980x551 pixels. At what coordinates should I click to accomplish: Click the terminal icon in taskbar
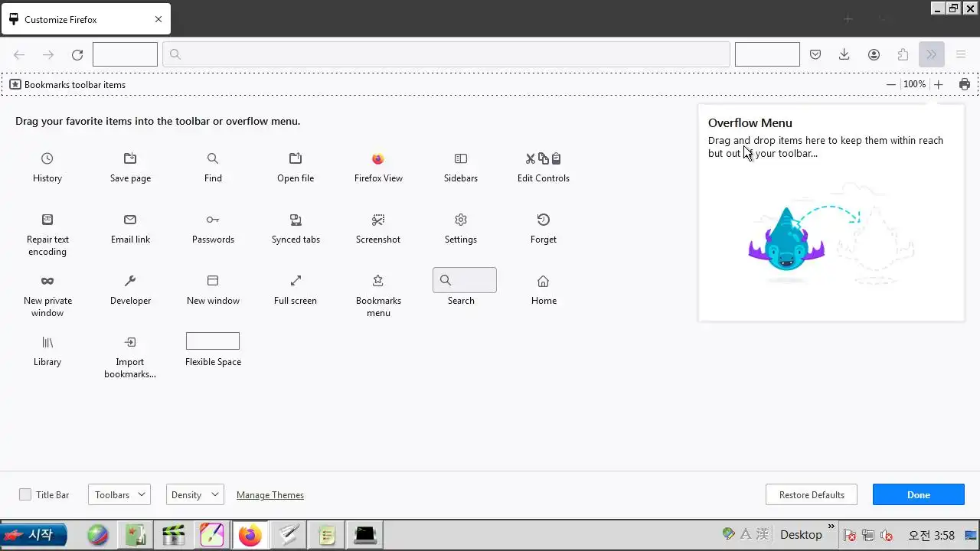[x=365, y=535]
